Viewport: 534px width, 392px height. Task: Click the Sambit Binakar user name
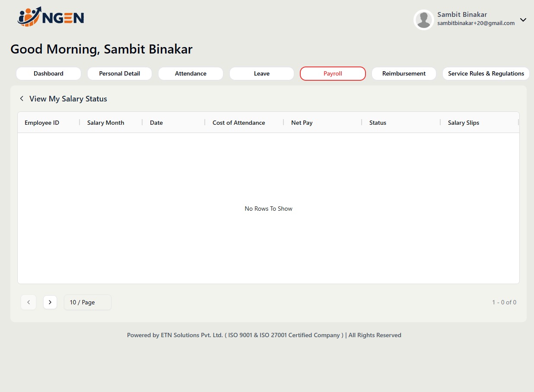click(462, 15)
